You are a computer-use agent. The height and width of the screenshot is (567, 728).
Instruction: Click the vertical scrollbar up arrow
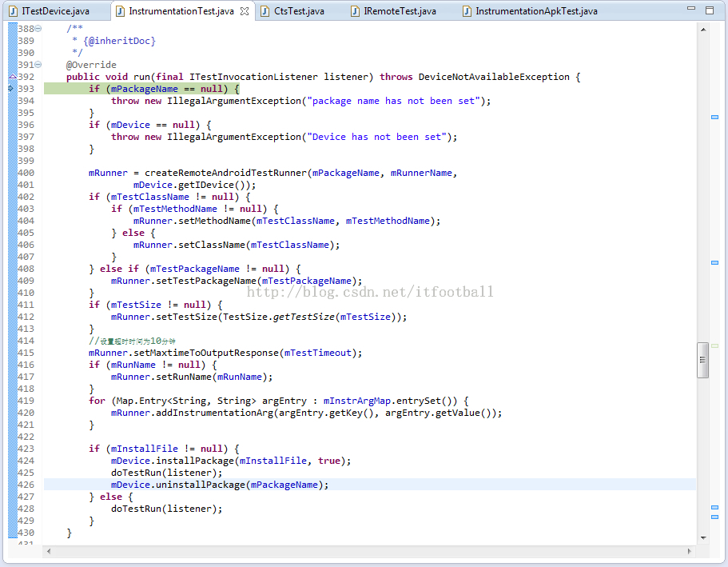pyautogui.click(x=702, y=29)
